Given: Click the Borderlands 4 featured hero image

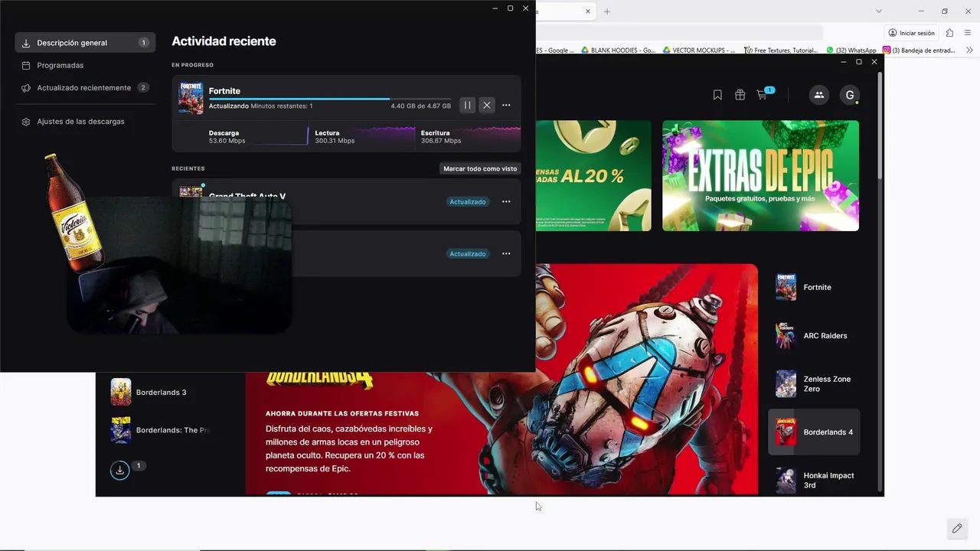Looking at the screenshot, I should click(501, 379).
